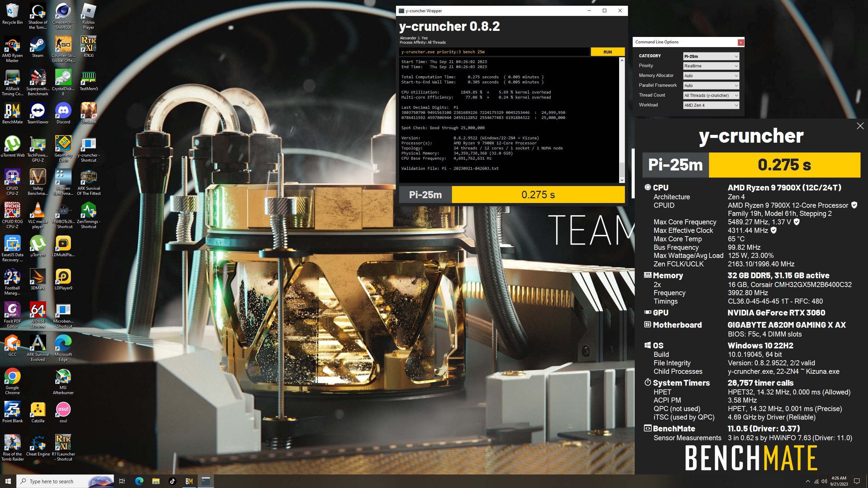Click the taskbar clock 4:26 AM

coord(839,481)
